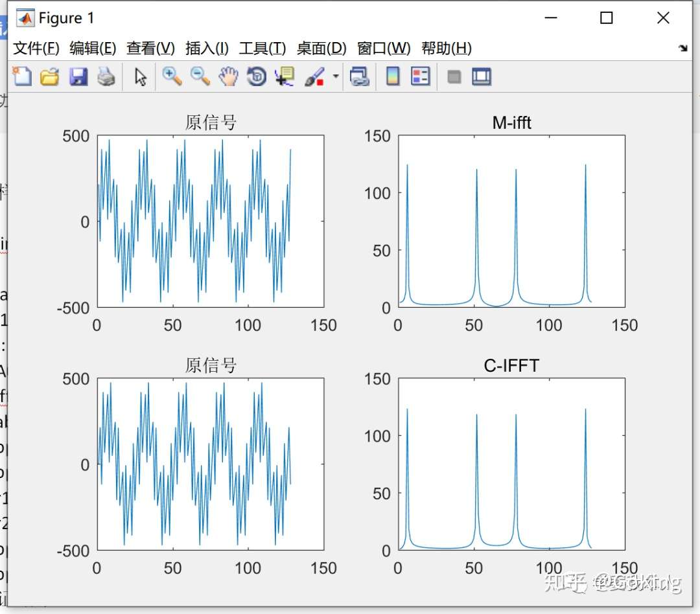Image resolution: width=700 pixels, height=614 pixels.
Task: Activate the Zoom In magnifier tool
Action: point(172,76)
